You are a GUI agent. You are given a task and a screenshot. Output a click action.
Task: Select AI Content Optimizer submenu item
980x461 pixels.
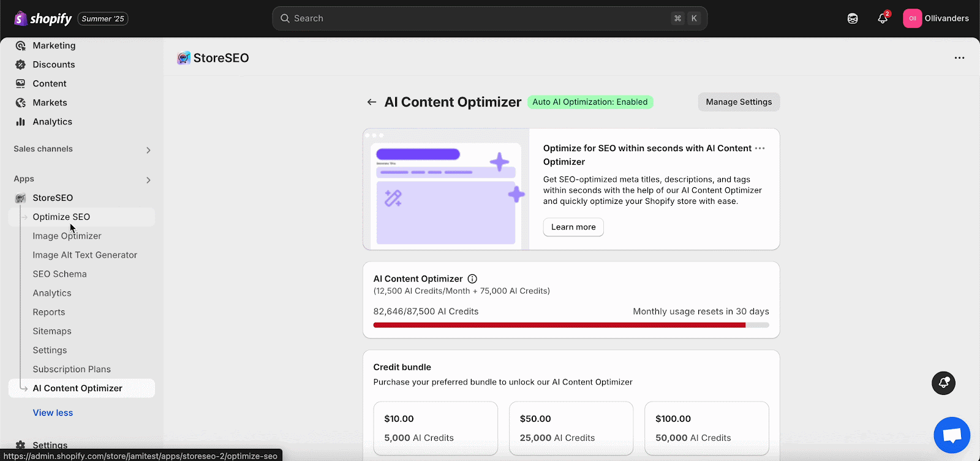81,388
